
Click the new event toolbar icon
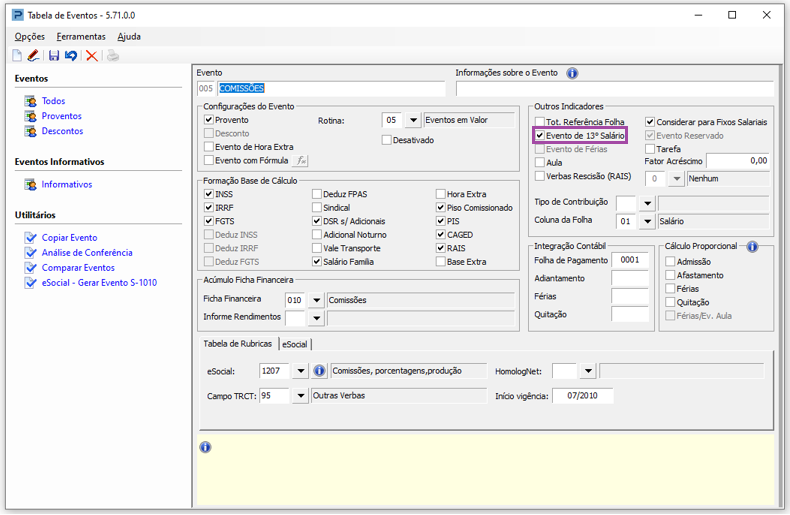pos(17,56)
